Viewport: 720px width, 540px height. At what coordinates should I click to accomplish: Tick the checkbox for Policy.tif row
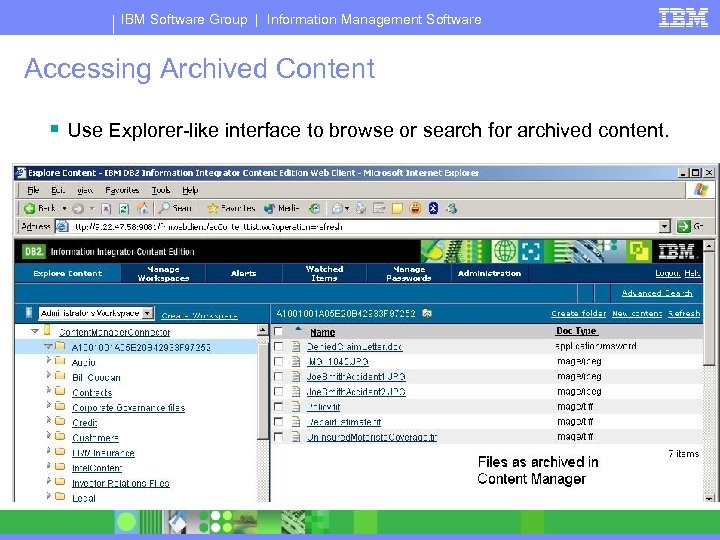[x=278, y=407]
